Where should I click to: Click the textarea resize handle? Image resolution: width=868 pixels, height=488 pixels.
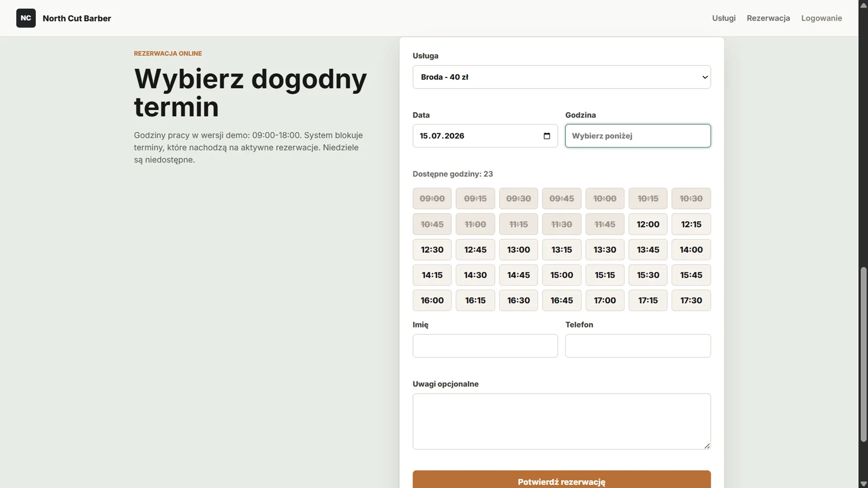[707, 446]
